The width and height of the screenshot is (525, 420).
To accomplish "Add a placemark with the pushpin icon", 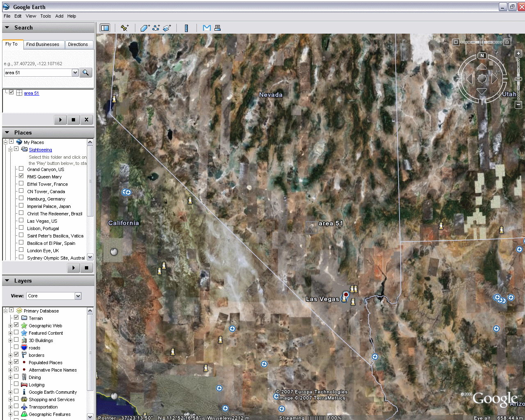I will pos(125,28).
